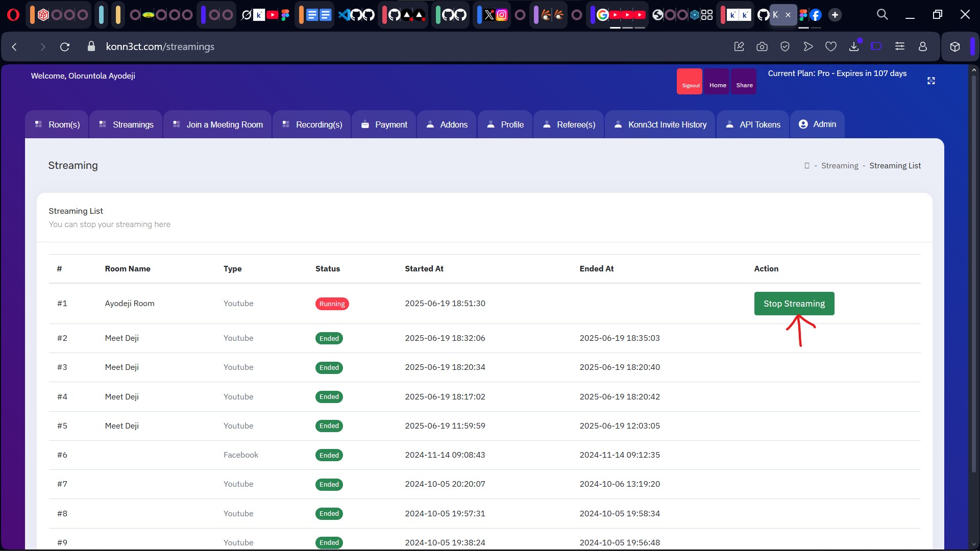Open the browser downloads icon
Viewport: 980px width, 551px height.
click(854, 47)
